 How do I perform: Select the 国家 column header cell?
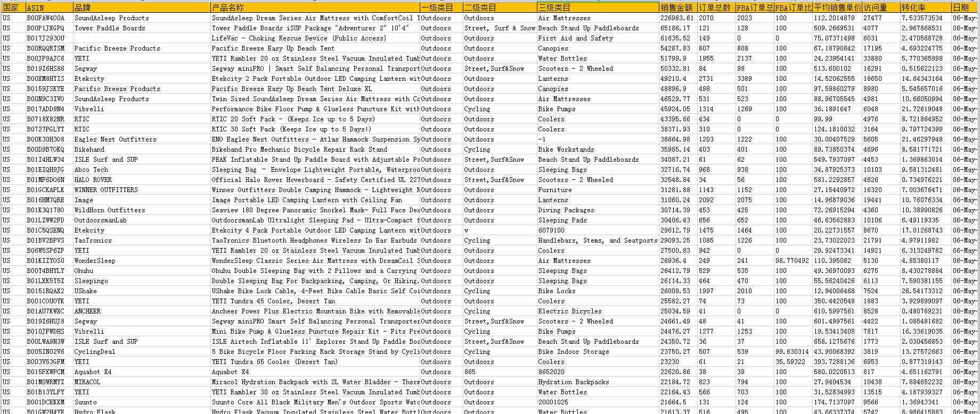13,7
